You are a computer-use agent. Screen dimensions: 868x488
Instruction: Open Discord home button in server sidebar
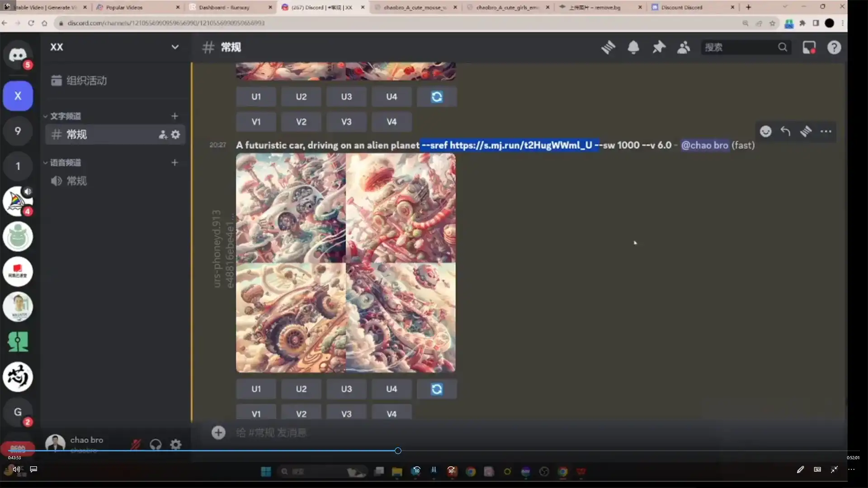click(18, 55)
